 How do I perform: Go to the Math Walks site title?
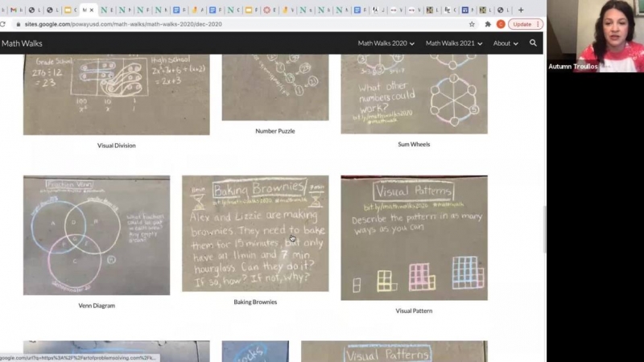click(22, 43)
